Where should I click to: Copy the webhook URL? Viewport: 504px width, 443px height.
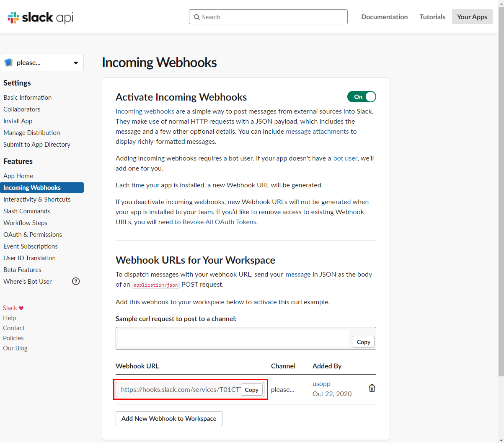click(251, 389)
